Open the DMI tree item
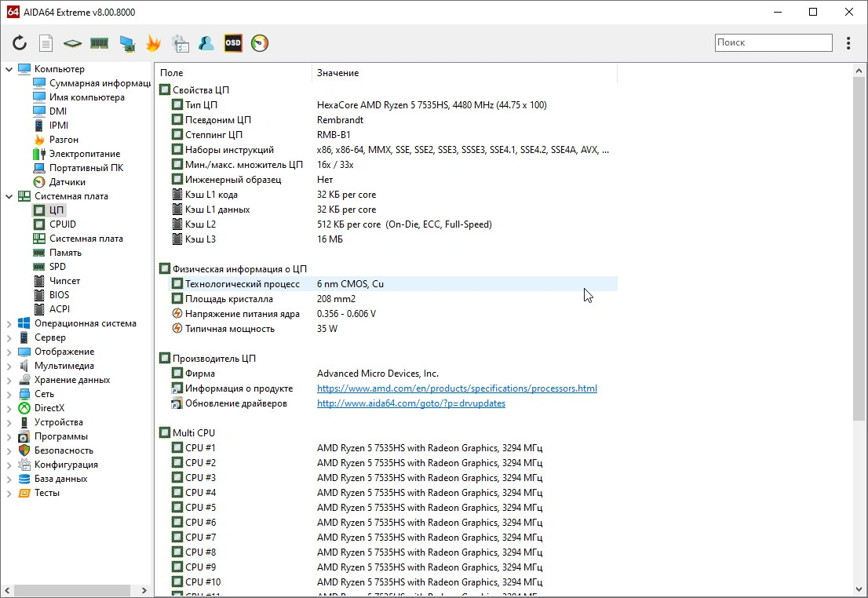The height and width of the screenshot is (598, 868). pos(49,111)
